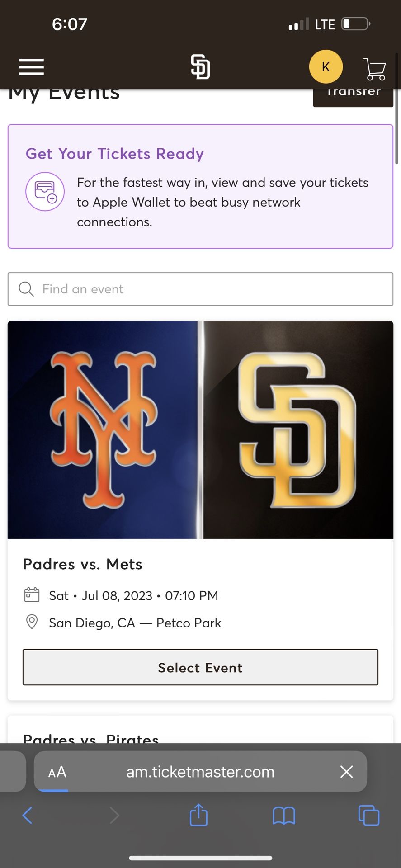Go back with Safari back arrow
This screenshot has height=868, width=401.
[27, 816]
